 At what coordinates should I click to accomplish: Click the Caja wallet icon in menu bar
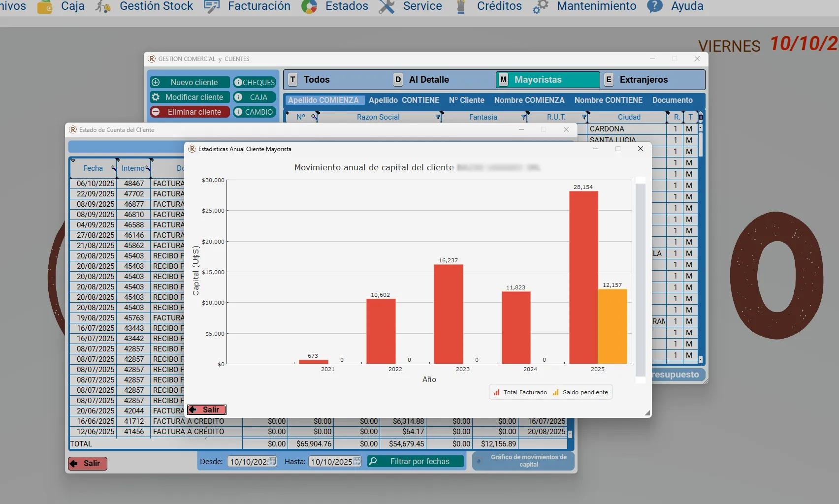[45, 6]
